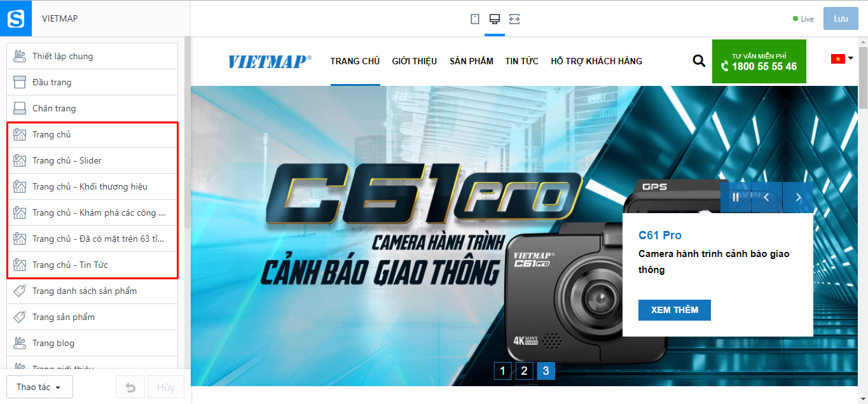Open Trang chủ section in the sidebar
868x404 pixels.
[x=92, y=134]
